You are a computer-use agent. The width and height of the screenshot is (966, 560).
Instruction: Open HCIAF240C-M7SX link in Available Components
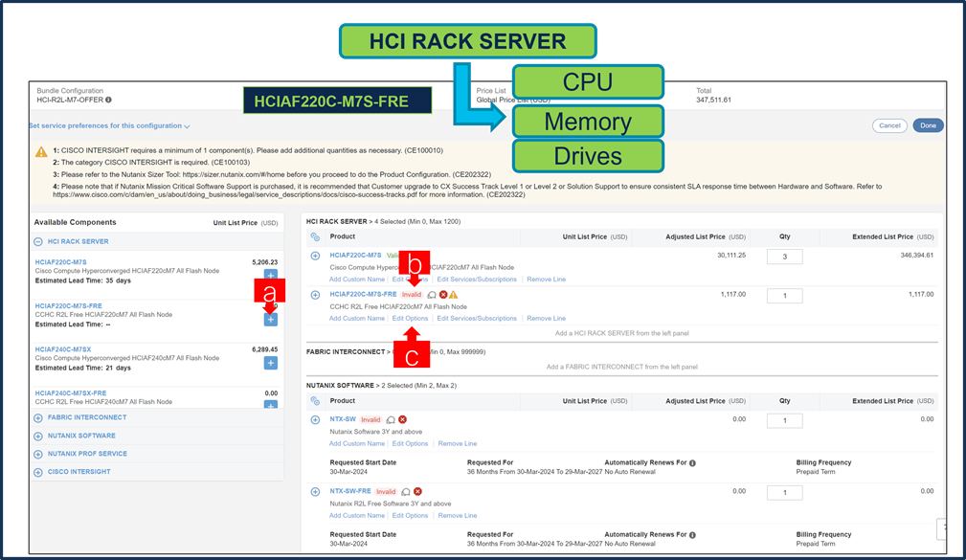coord(63,350)
